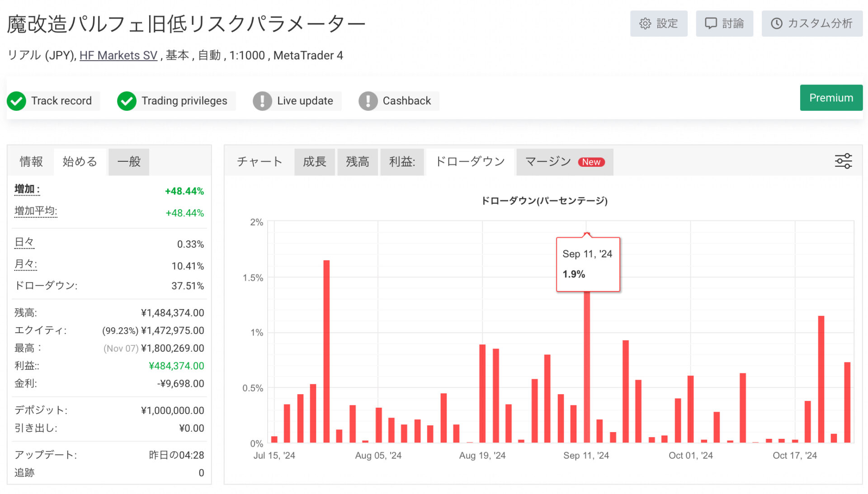Select the チャート tab

tap(259, 162)
